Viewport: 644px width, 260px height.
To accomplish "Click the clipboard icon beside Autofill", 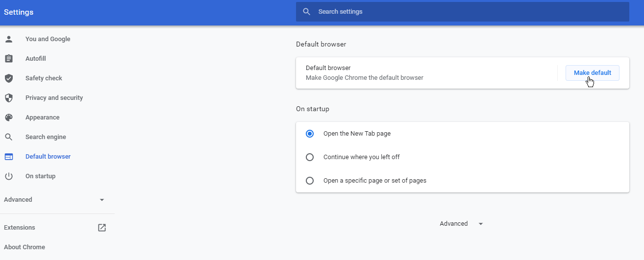I will point(9,59).
